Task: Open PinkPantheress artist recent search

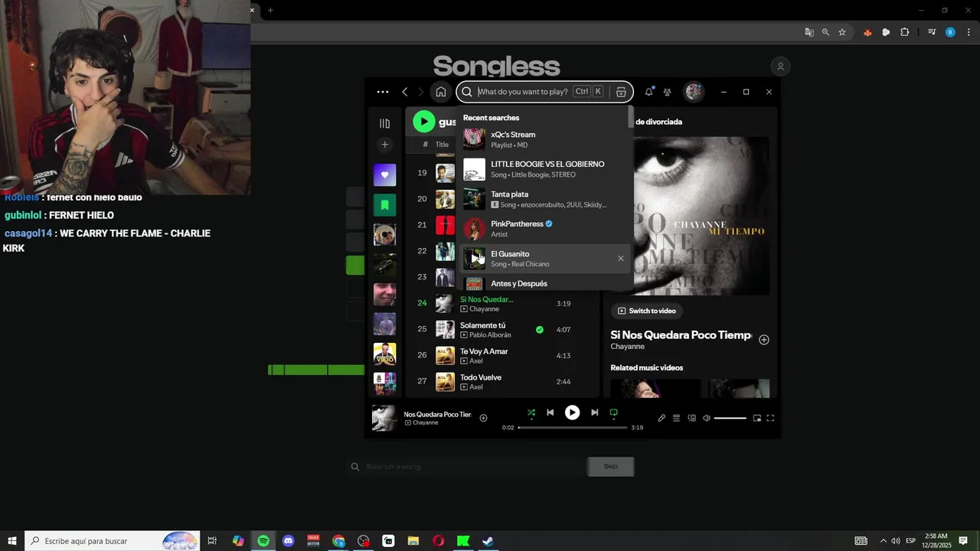Action: tap(545, 229)
